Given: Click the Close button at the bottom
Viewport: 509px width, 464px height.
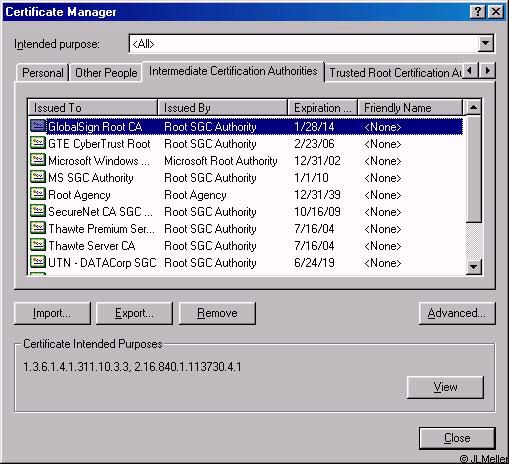Looking at the screenshot, I should [457, 438].
